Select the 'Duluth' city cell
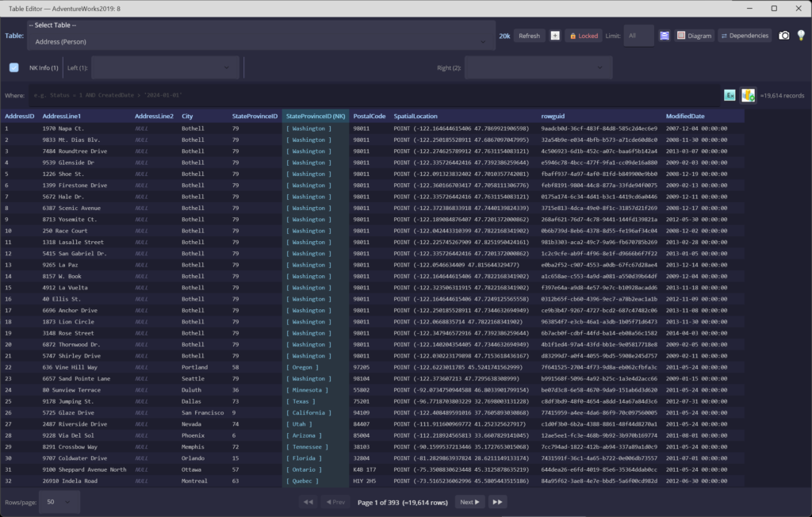Screen dimensions: 812x517 tap(192, 390)
